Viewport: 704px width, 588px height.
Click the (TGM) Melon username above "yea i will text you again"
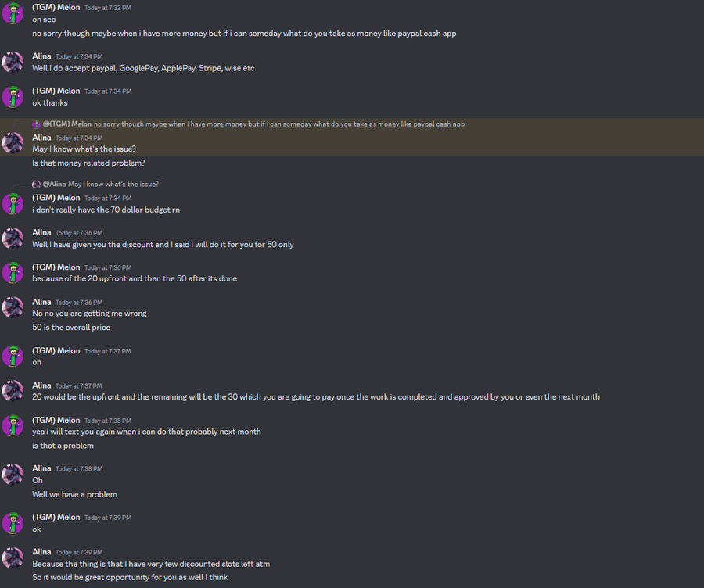pyautogui.click(x=56, y=420)
